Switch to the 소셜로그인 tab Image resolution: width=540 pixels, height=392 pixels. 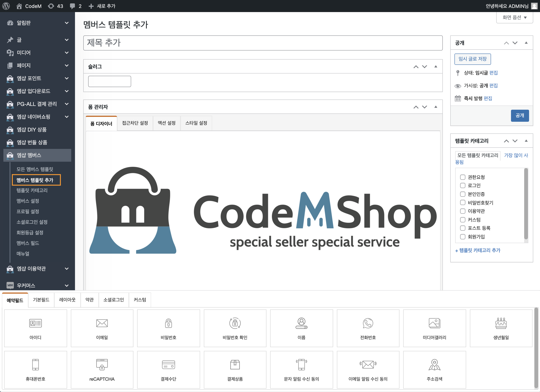pyautogui.click(x=114, y=300)
